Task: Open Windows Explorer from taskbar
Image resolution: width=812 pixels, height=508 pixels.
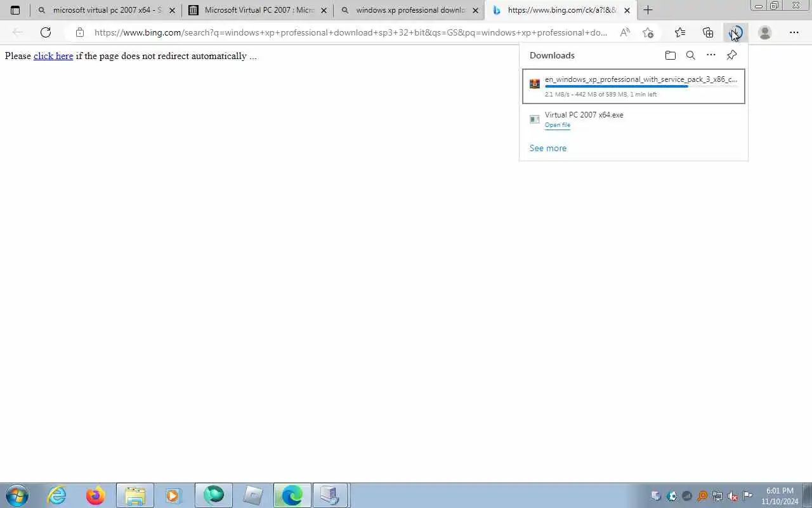Action: [135, 495]
